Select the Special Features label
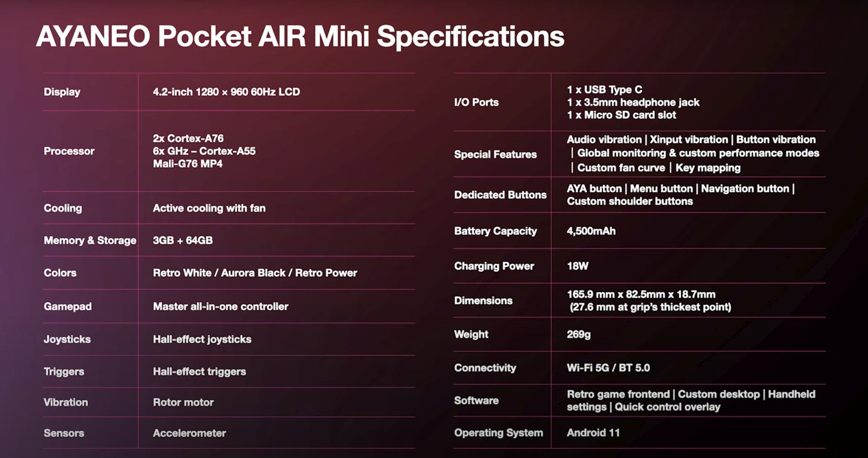The image size is (868, 458). coord(495,154)
